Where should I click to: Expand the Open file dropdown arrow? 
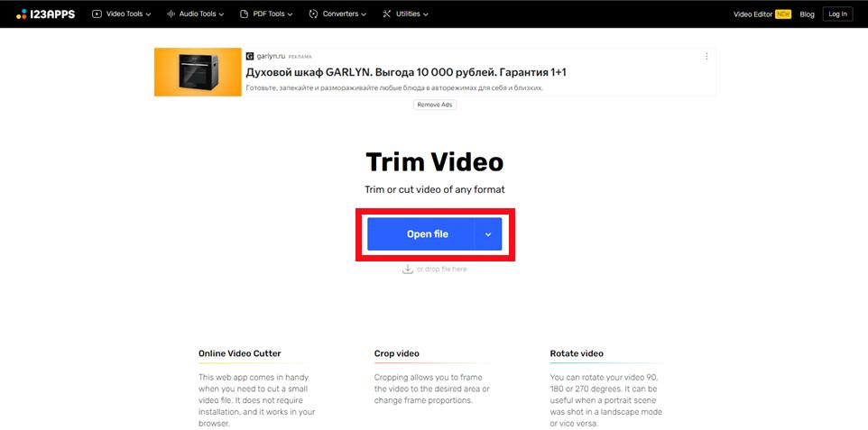pos(488,234)
